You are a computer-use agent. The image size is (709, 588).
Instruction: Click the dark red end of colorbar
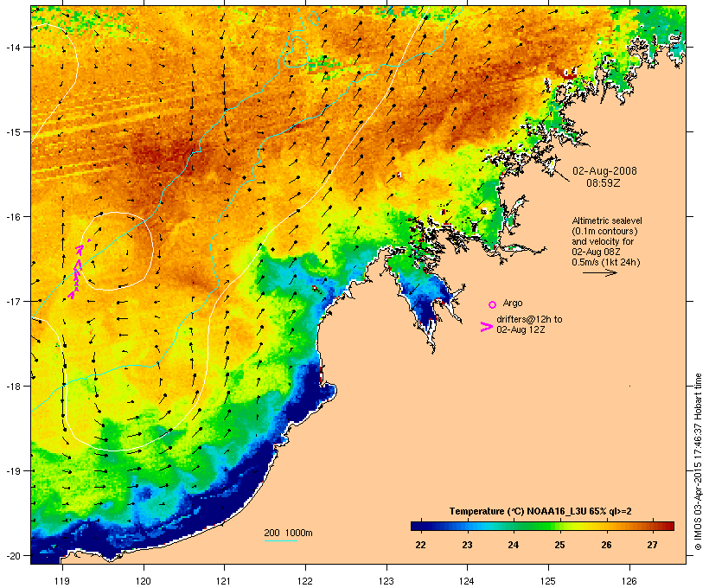click(x=668, y=526)
